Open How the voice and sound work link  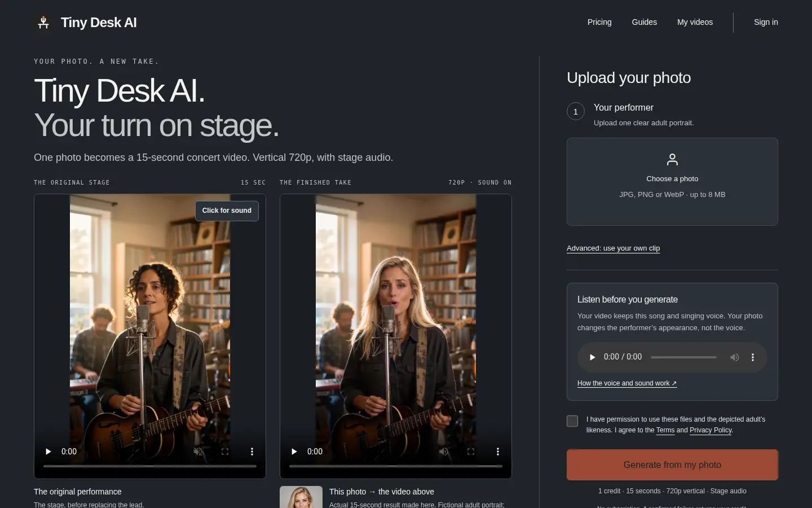626,383
